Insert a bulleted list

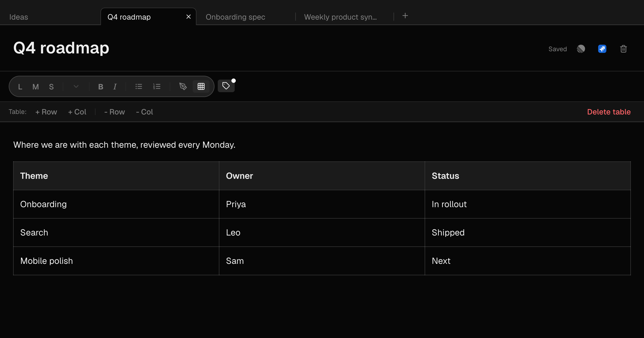tap(139, 87)
